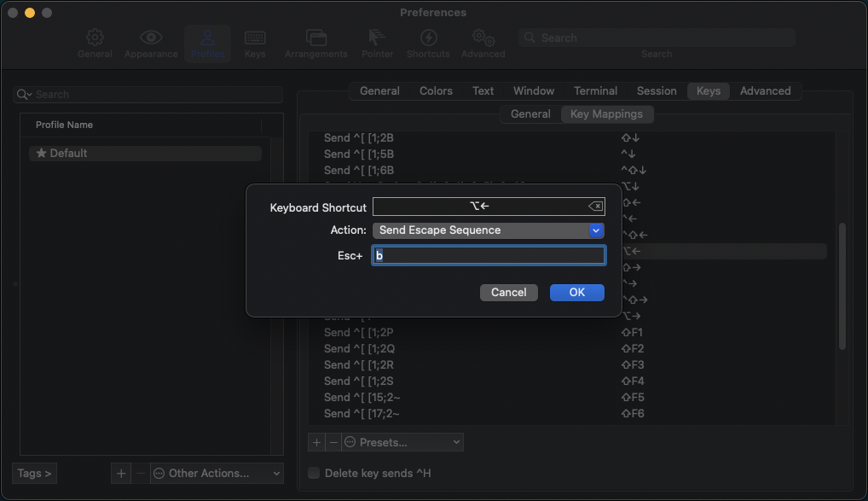Click the profile search magnifier icon
Screen dimensions: 868x501
click(x=23, y=95)
